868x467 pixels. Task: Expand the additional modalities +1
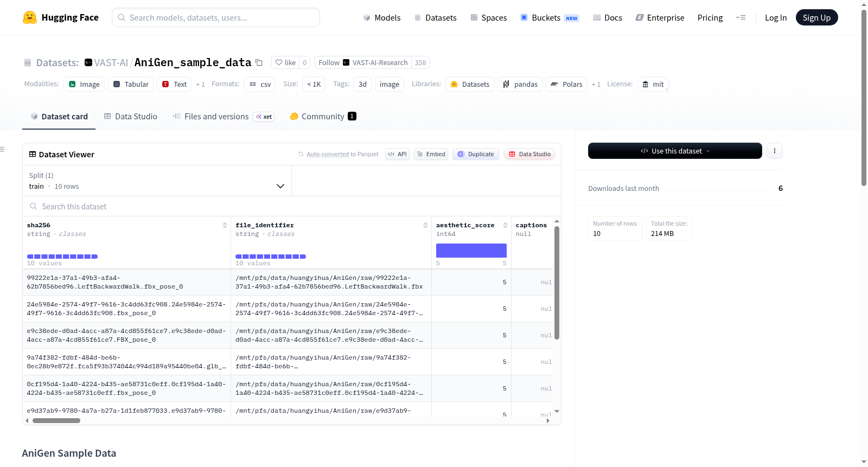click(x=200, y=85)
